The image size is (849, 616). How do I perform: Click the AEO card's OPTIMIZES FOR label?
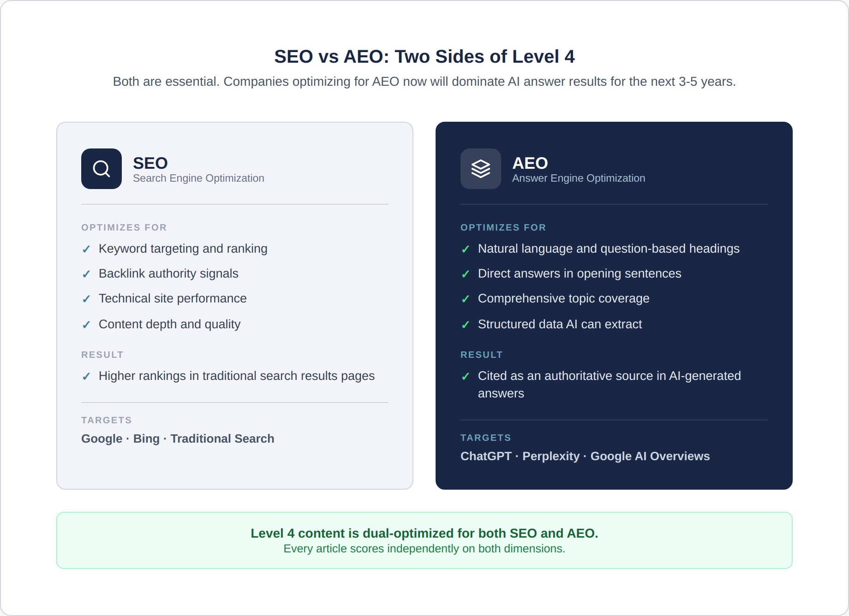(x=503, y=227)
